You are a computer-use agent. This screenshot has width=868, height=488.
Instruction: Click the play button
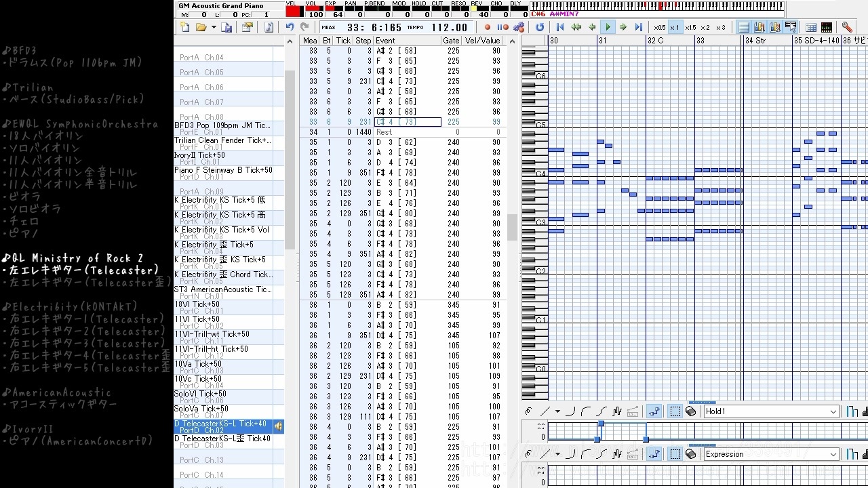point(608,28)
